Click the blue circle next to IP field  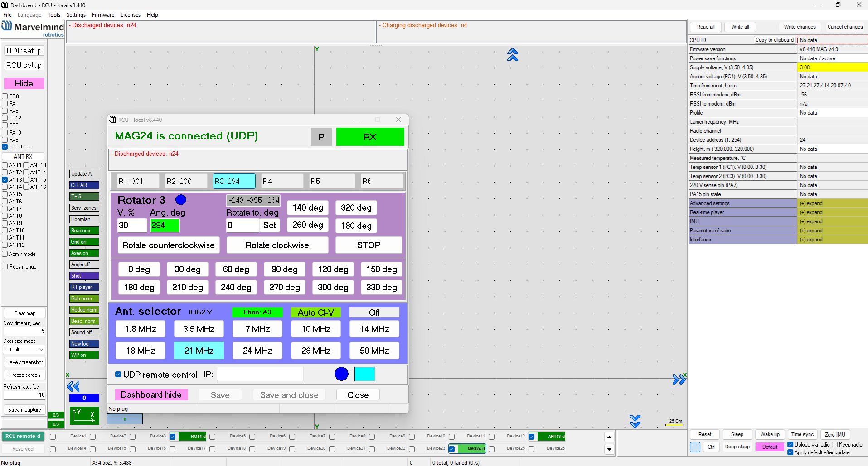341,374
